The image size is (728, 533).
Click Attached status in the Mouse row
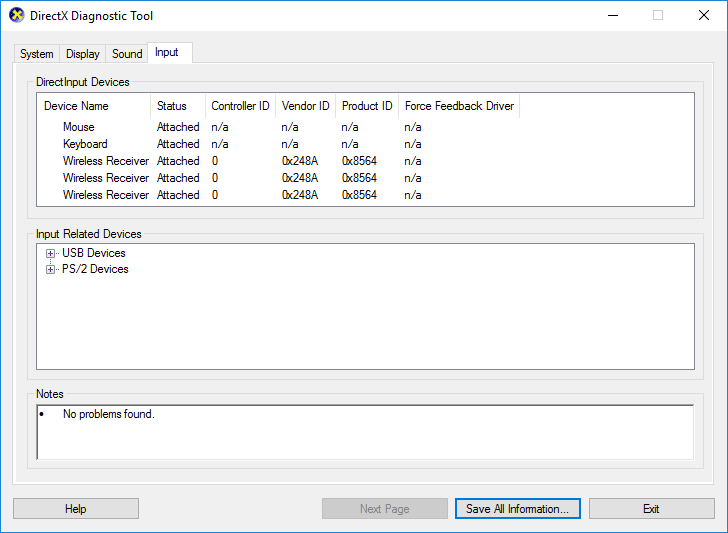tap(178, 127)
